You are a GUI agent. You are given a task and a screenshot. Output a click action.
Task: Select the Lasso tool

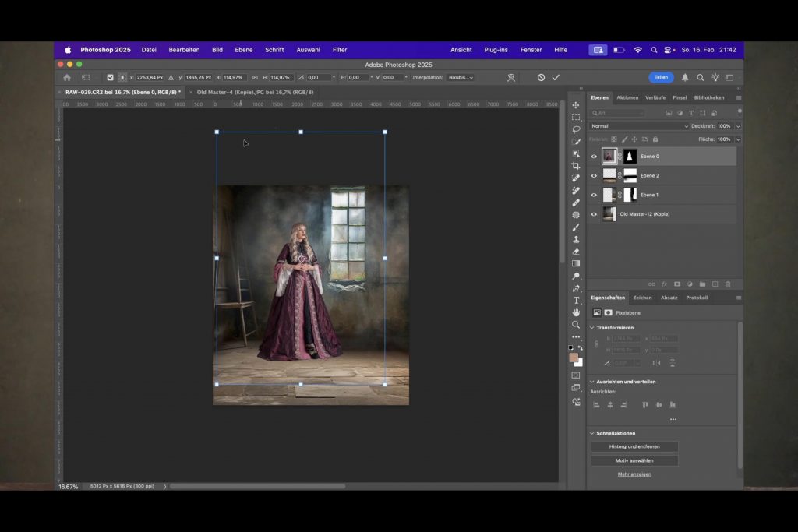click(576, 129)
